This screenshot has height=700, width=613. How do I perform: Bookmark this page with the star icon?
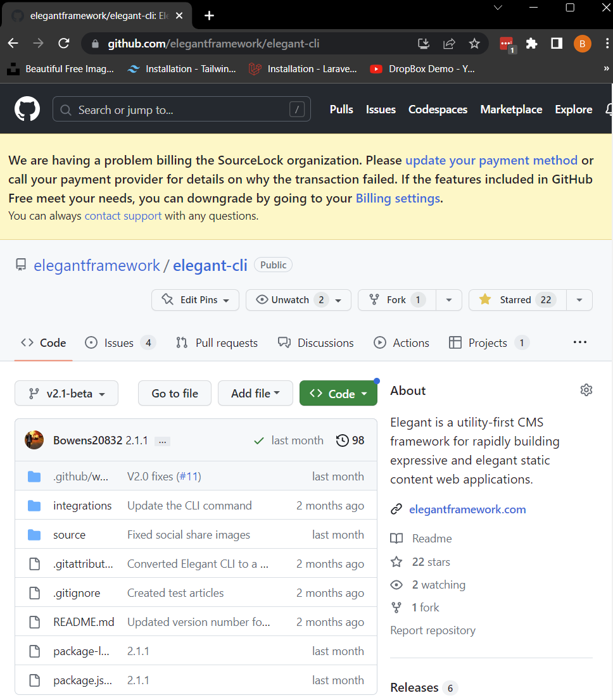[x=474, y=43]
